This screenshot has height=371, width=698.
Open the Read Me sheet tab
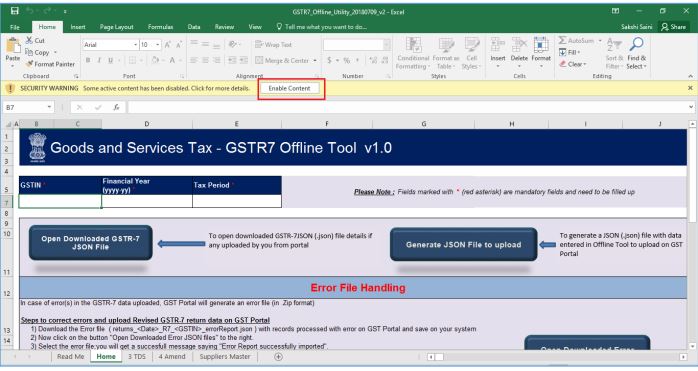pyautogui.click(x=70, y=356)
